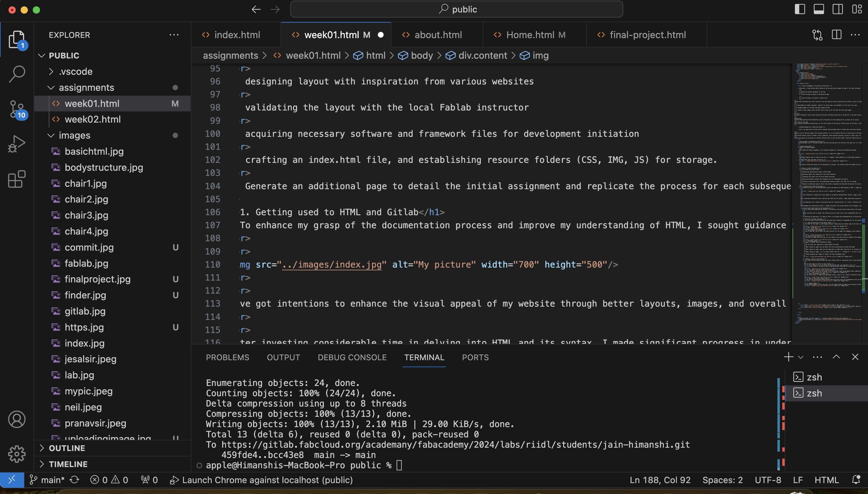The image size is (868, 494).
Task: Toggle the secondary side bar
Action: tap(838, 9)
